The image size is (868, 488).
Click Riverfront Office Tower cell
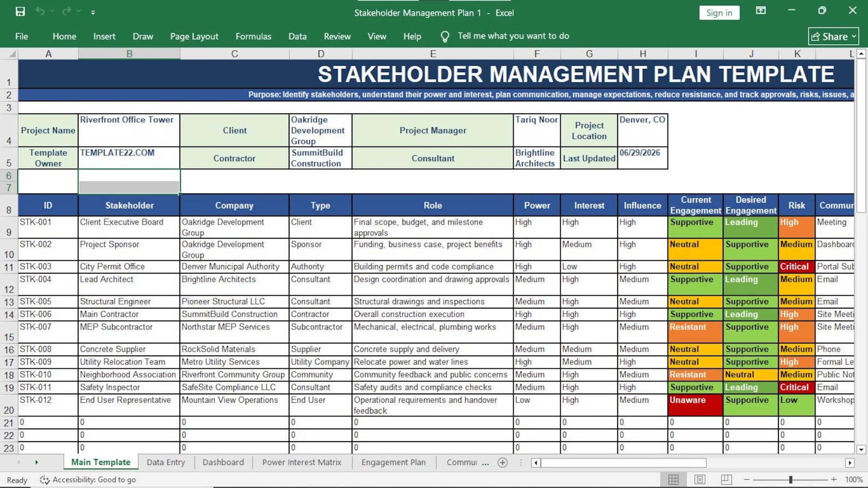(129, 130)
